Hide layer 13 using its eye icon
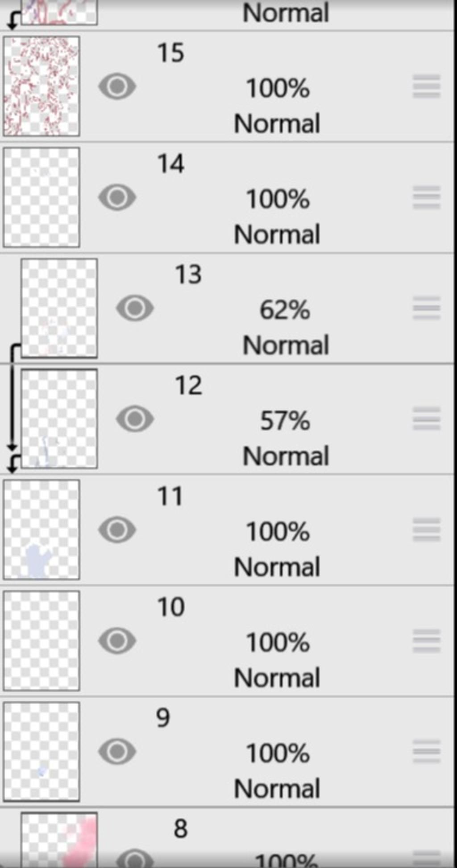This screenshot has height=868, width=457. 135,308
